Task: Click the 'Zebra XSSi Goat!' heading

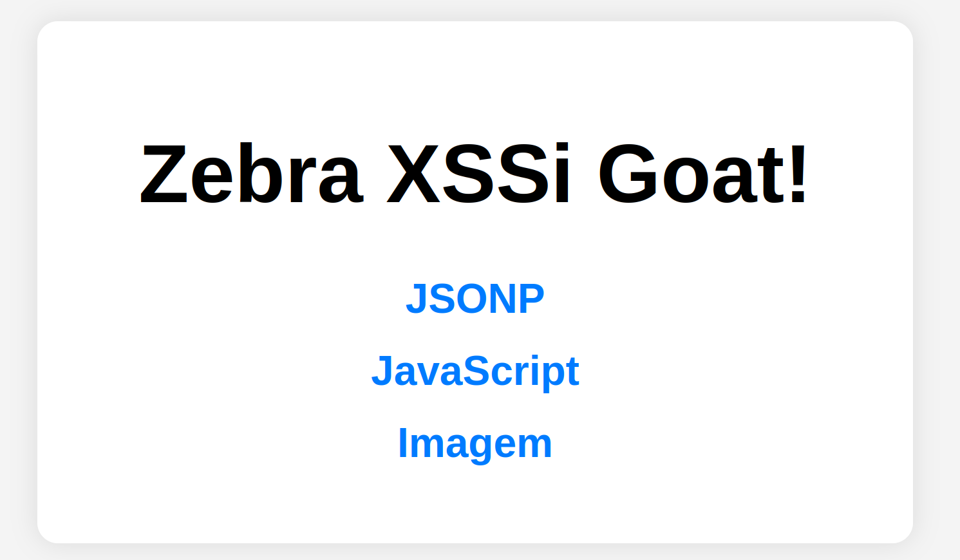Action: (475, 174)
